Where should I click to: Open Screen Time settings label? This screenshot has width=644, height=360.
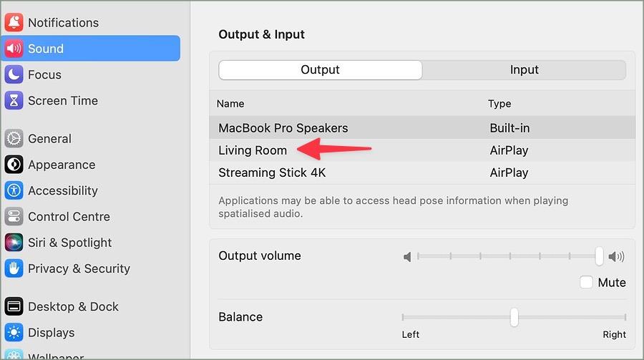click(63, 101)
